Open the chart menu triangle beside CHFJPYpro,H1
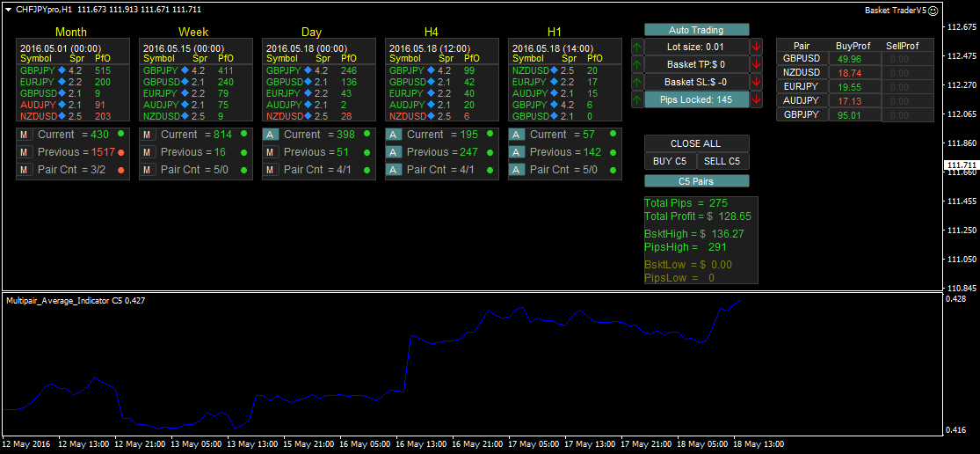The image size is (980, 454). [8, 10]
